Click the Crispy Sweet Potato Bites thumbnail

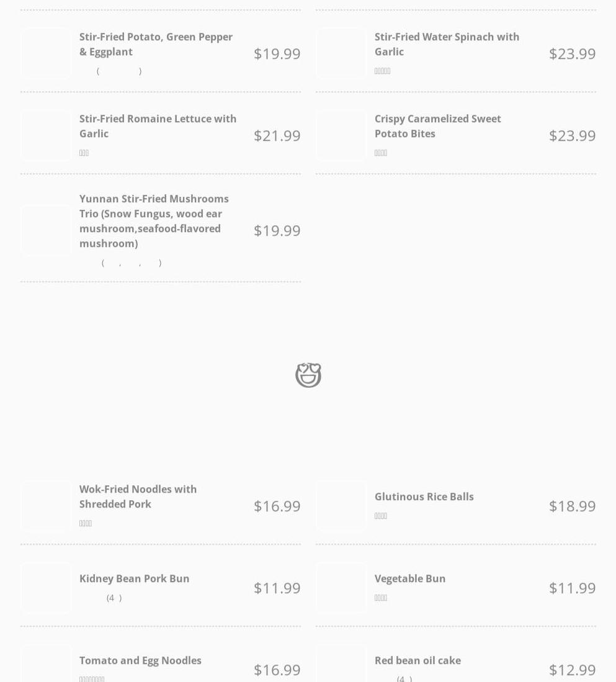click(x=341, y=135)
